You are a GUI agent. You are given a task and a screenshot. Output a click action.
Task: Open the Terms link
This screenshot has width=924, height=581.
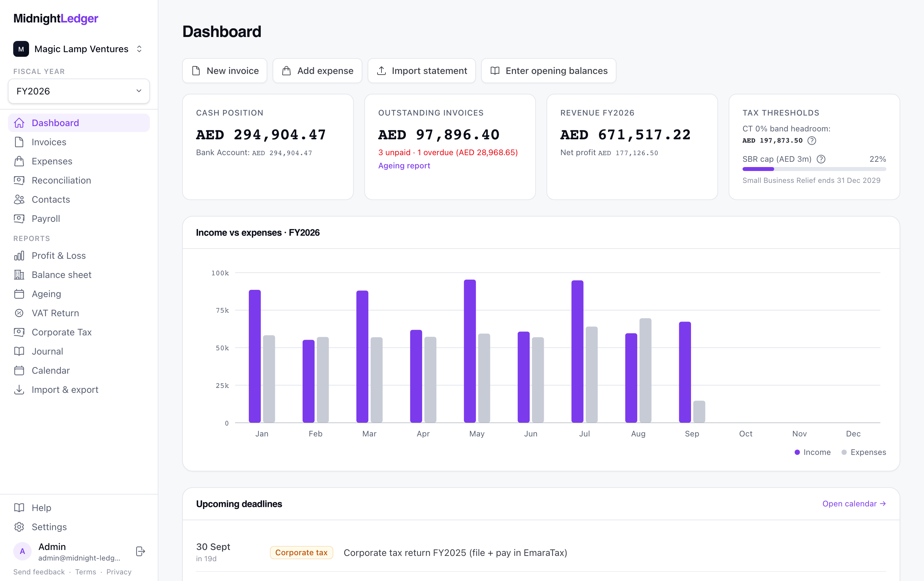[85, 572]
